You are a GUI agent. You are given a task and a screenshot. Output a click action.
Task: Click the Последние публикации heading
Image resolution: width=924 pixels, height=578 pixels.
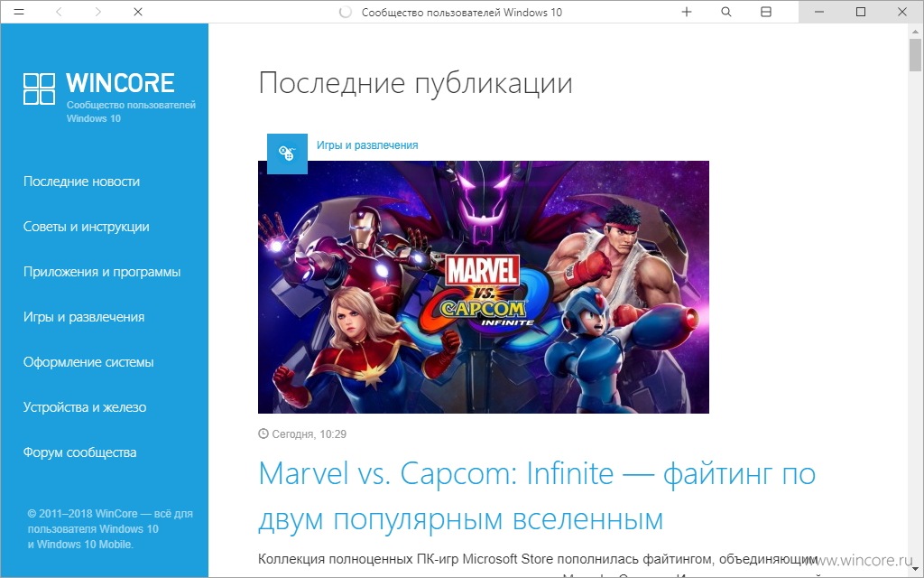[415, 82]
